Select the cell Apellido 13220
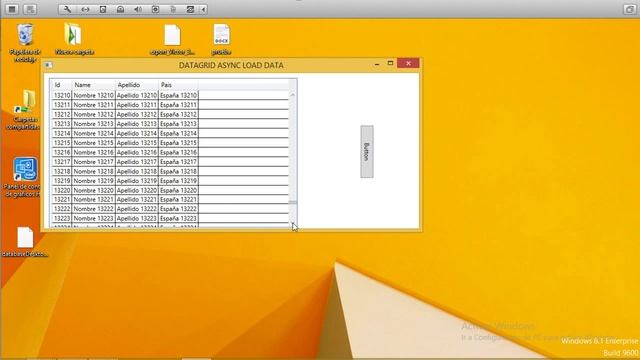Image resolution: width=640 pixels, height=360 pixels. (137, 190)
